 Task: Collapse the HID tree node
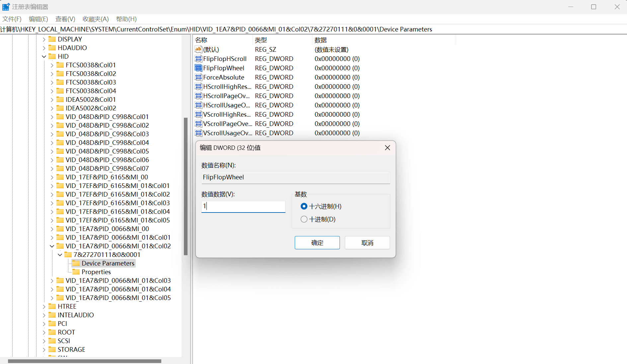[44, 56]
